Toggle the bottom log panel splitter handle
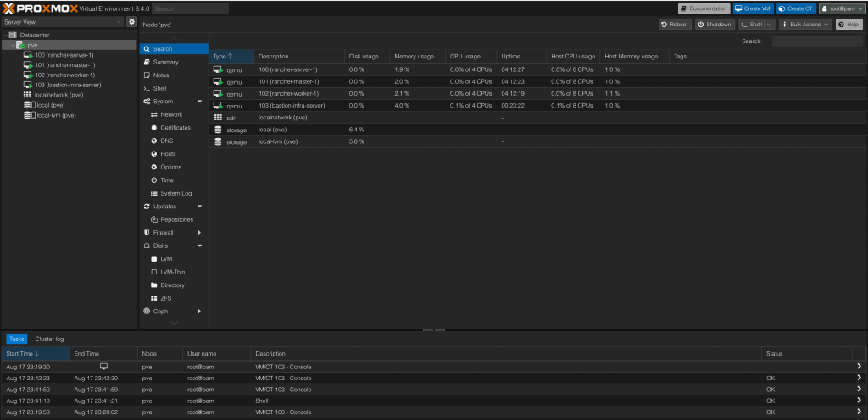This screenshot has width=868, height=420. [x=434, y=330]
